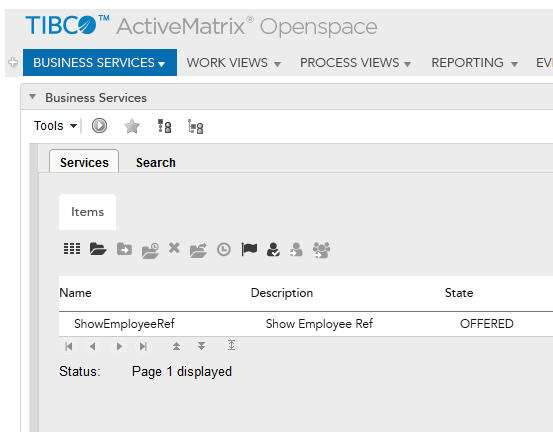Image resolution: width=553 pixels, height=432 pixels.
Task: Click the horizontal tree layout icon
Action: click(195, 127)
